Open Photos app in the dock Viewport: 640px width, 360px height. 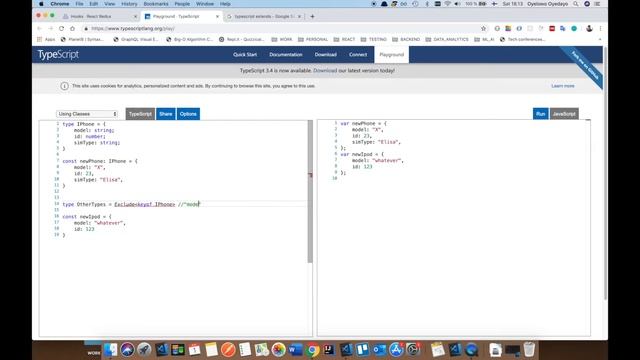[278, 350]
